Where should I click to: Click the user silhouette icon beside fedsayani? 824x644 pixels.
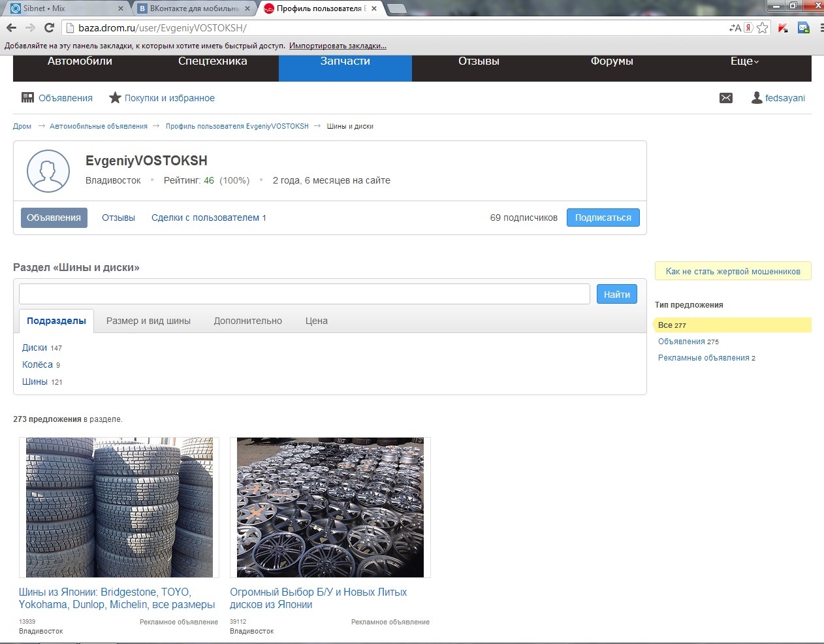point(757,98)
